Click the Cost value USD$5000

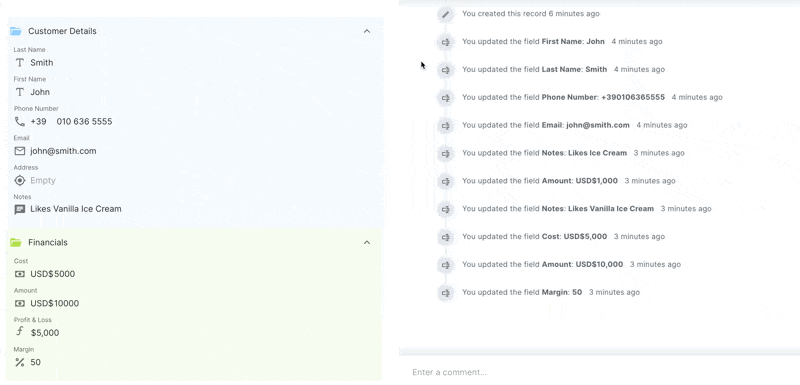[53, 274]
